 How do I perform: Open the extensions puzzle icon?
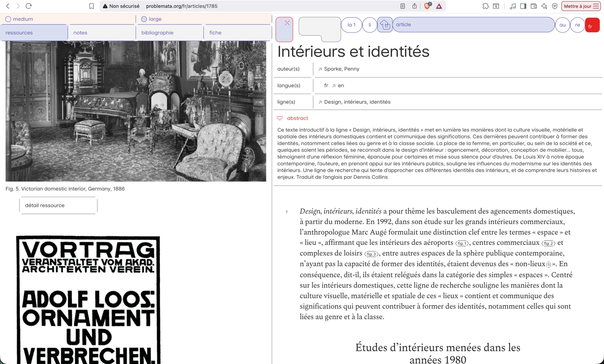click(485, 6)
